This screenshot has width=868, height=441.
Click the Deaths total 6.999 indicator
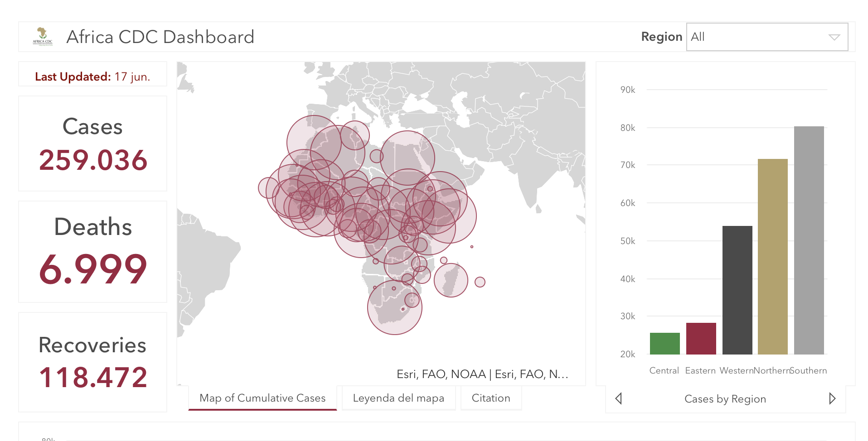93,268
